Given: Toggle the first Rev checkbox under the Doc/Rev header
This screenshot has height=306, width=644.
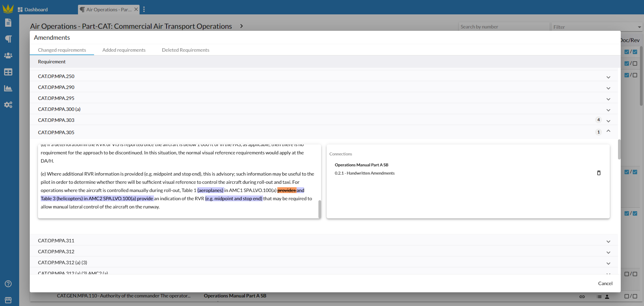Looking at the screenshot, I should coord(635,52).
